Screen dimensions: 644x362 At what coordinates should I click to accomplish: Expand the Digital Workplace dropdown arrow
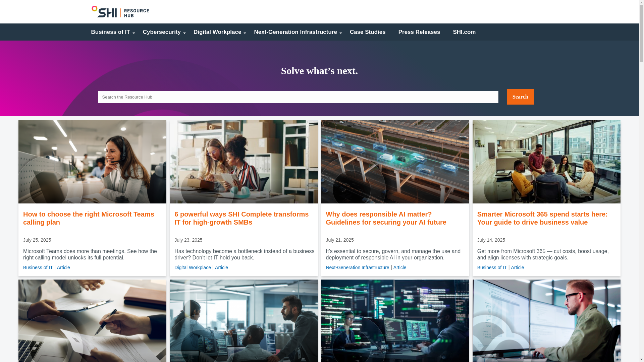click(245, 33)
